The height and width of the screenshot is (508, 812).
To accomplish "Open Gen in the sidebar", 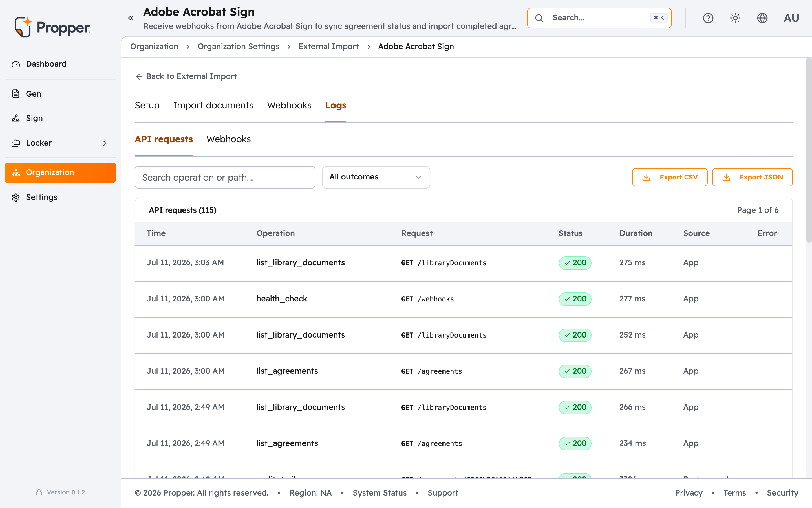I will [x=60, y=94].
